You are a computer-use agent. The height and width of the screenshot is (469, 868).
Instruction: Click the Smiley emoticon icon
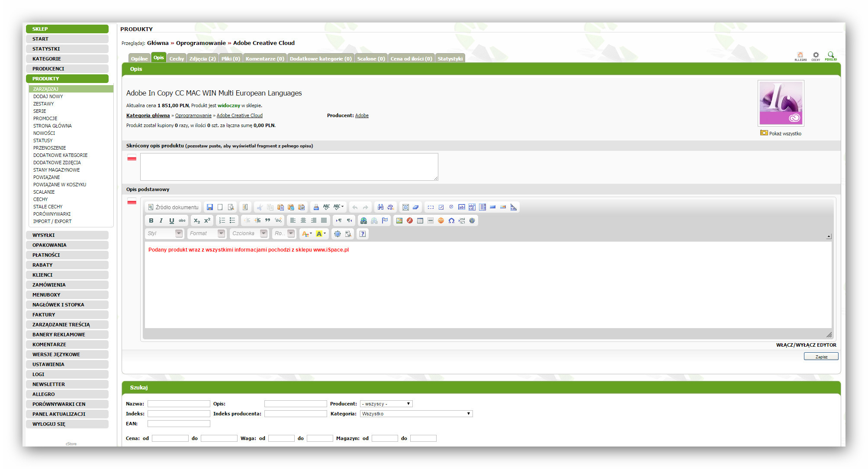441,220
